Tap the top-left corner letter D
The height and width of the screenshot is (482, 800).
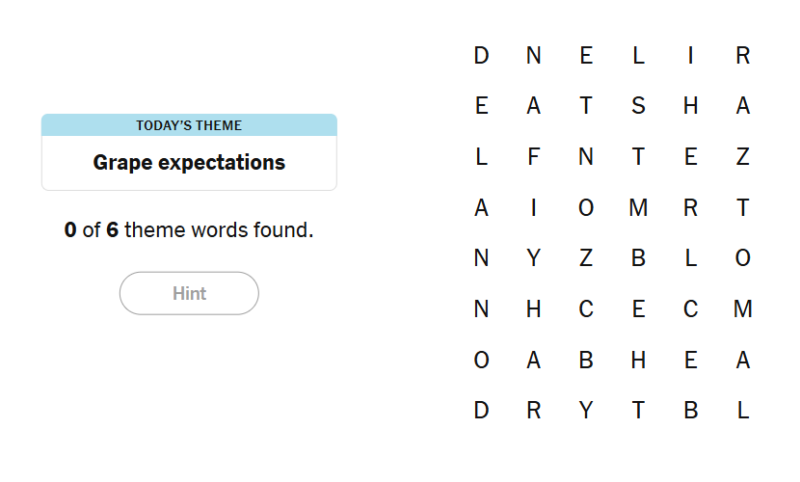pyautogui.click(x=481, y=56)
